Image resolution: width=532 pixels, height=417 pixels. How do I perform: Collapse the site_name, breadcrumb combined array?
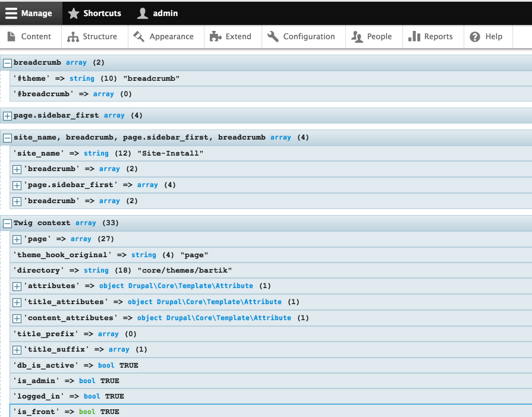7,138
